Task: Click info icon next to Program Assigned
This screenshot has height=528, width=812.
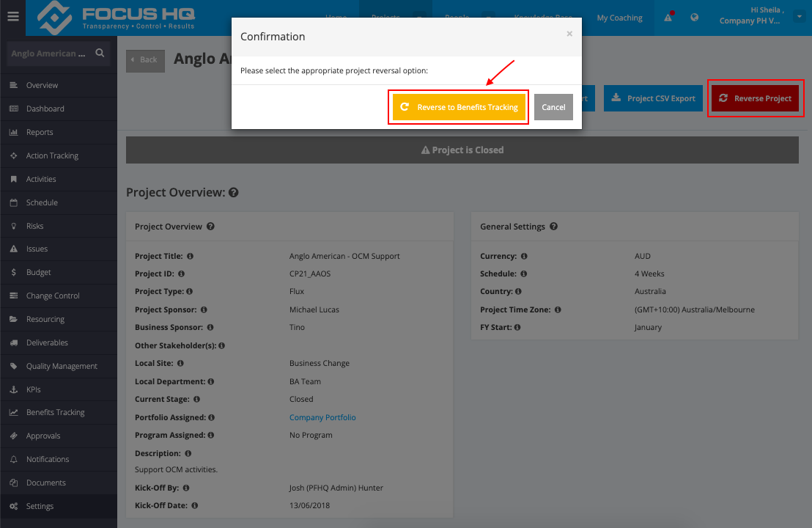Action: (x=211, y=435)
